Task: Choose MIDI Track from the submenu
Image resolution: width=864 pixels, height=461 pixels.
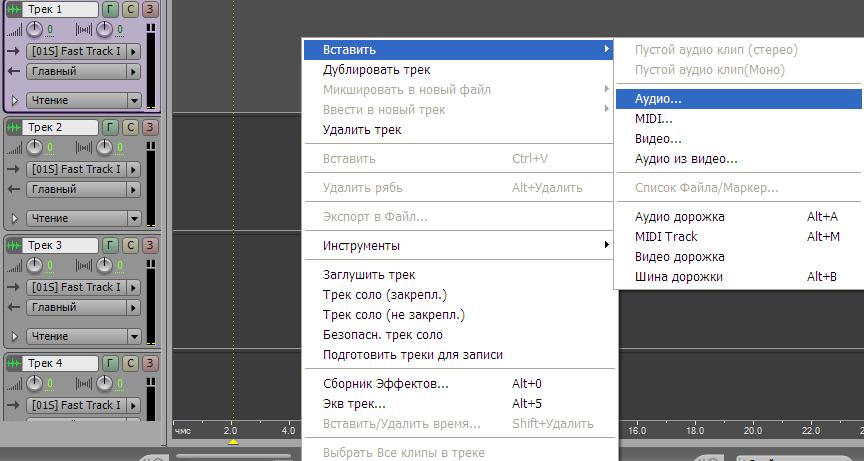Action: pyautogui.click(x=738, y=237)
